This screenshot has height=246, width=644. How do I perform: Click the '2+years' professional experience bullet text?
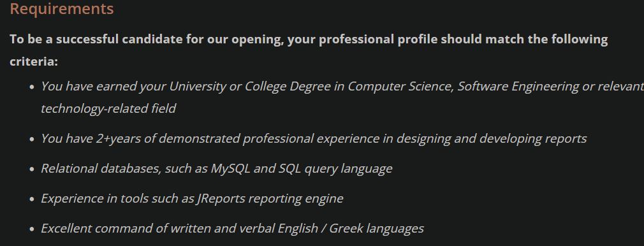coord(314,139)
